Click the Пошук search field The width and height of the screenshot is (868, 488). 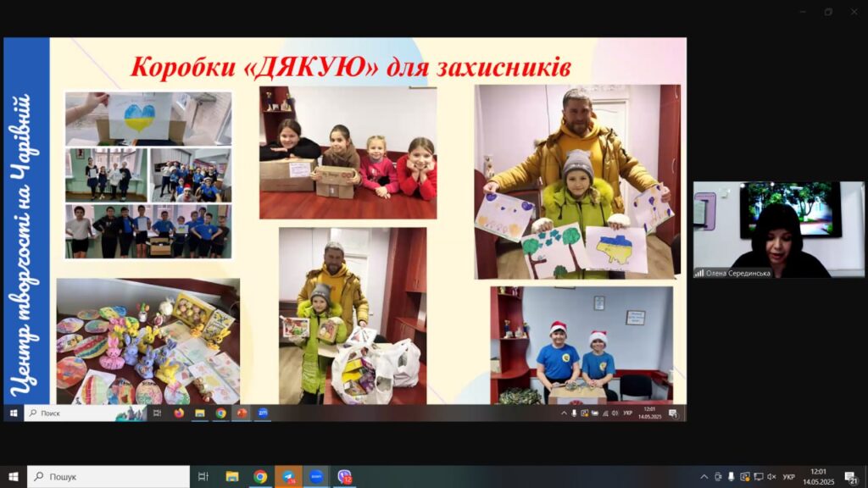coord(108,476)
